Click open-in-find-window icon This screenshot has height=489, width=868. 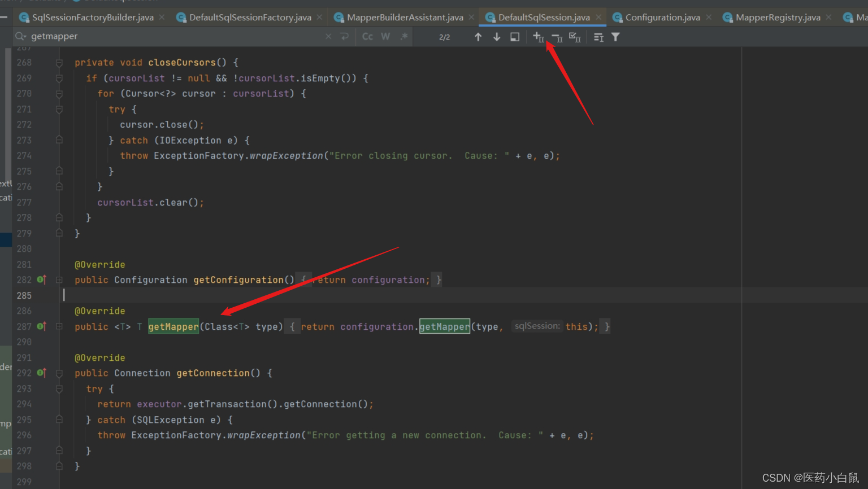click(x=515, y=37)
